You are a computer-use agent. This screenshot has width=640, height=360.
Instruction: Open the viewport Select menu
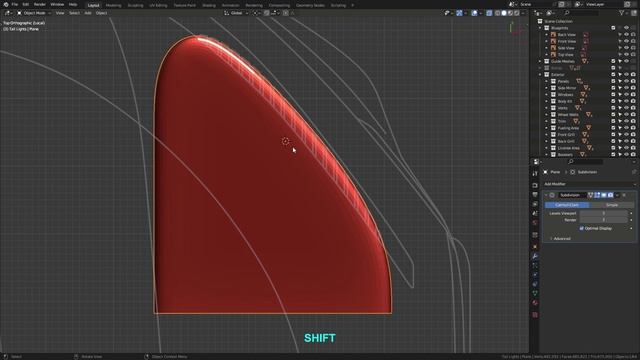coord(74,13)
